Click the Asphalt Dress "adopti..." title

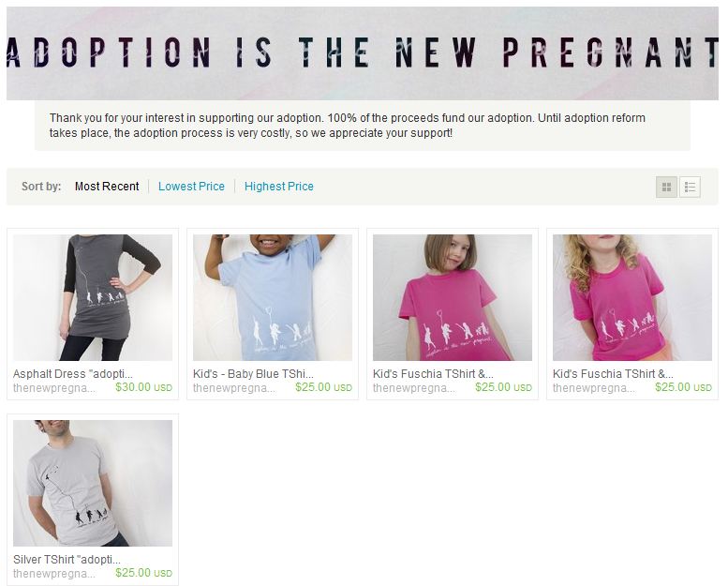tap(73, 374)
